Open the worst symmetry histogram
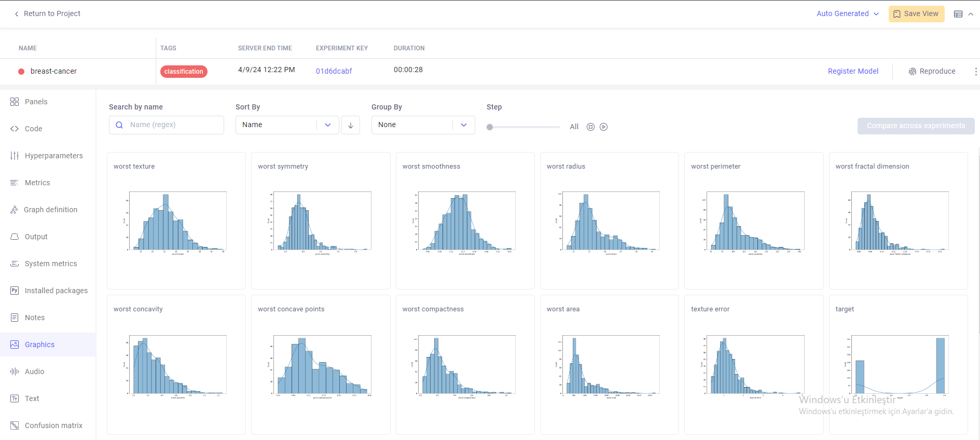The image size is (980, 440). (321, 221)
